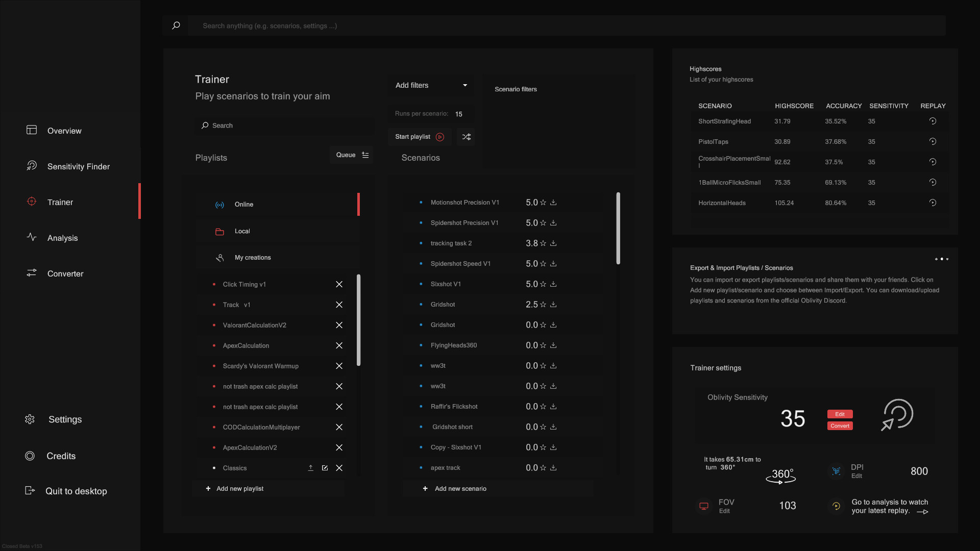The width and height of the screenshot is (980, 551).
Task: Remove Click Timing v1 playlist
Action: (339, 284)
